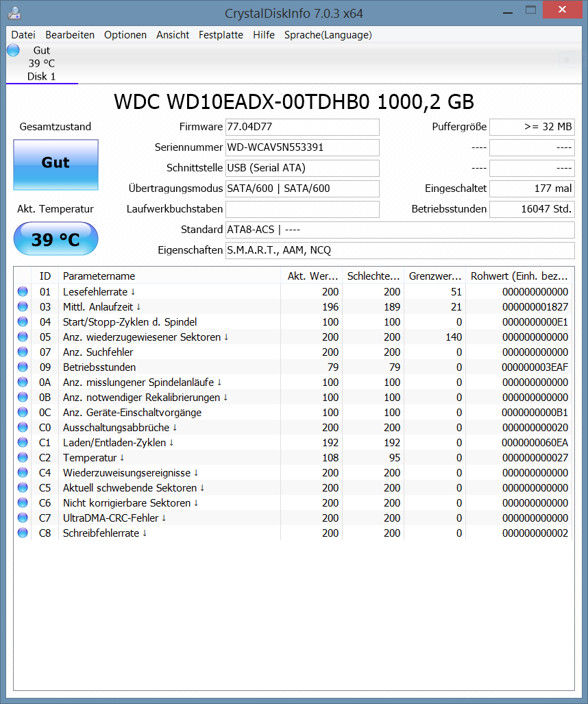Viewport: 588px width, 704px height.
Task: Click status orb of Lesefehlerrate row
Action: point(23,291)
